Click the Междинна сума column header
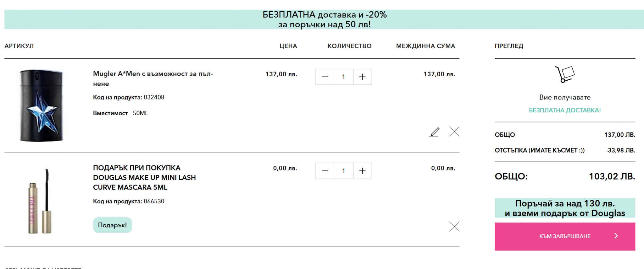Screen dimensions: 644x269 (425, 46)
